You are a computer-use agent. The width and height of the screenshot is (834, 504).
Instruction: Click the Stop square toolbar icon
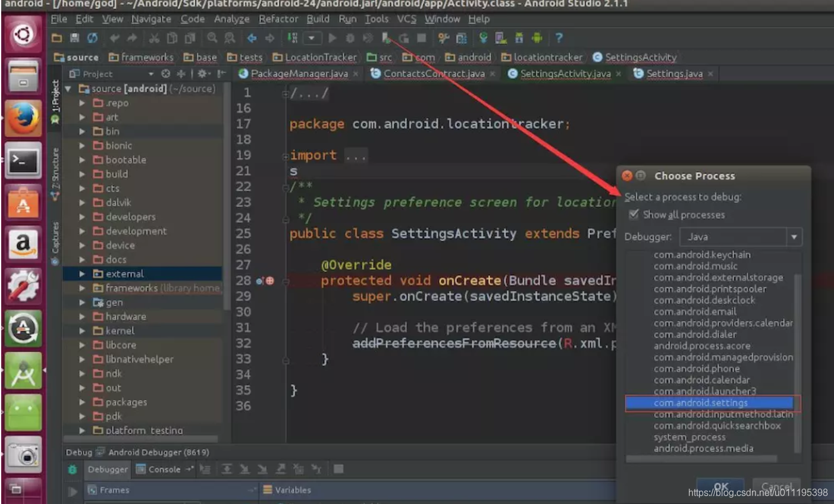point(422,38)
